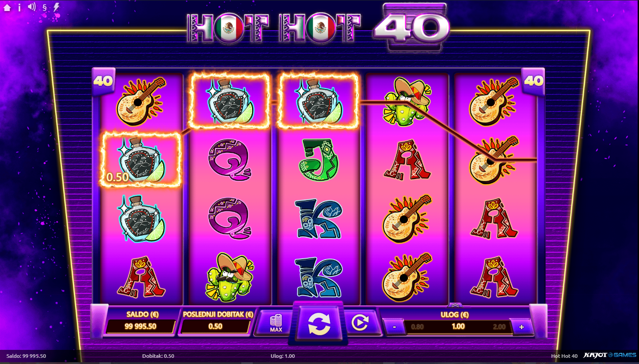Start autoplay with the play-arrow button

(x=360, y=323)
